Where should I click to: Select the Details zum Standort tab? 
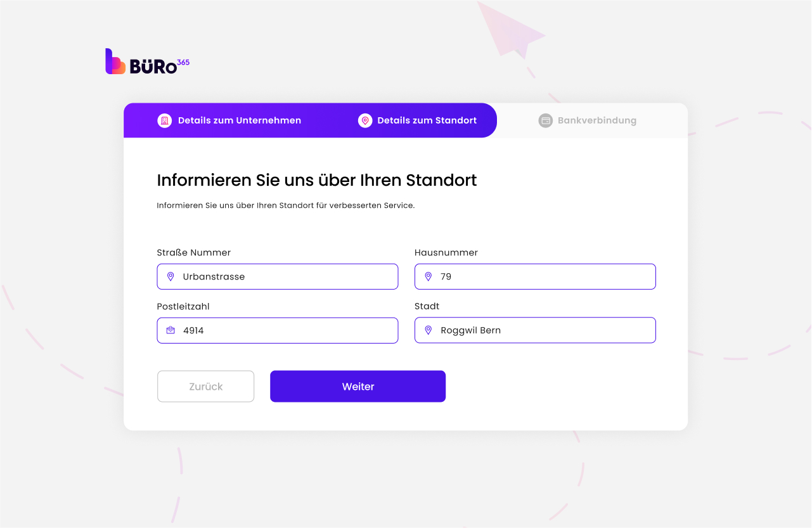click(x=427, y=120)
